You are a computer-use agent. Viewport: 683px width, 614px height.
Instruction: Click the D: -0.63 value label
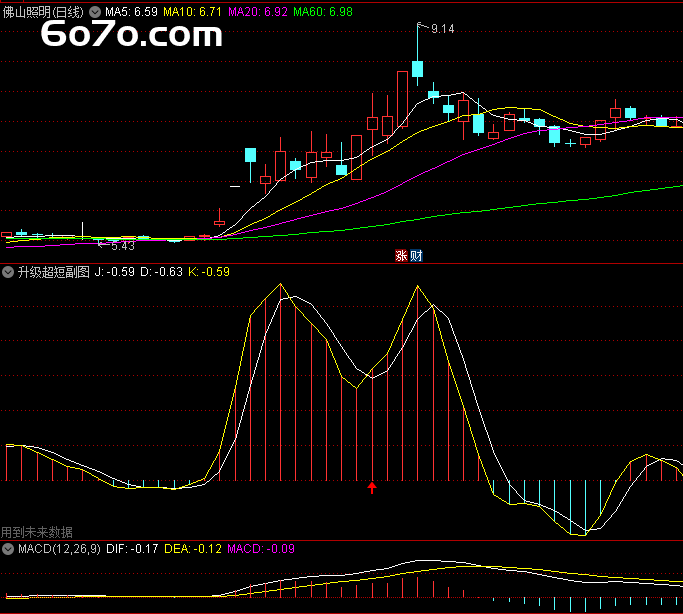[161, 272]
